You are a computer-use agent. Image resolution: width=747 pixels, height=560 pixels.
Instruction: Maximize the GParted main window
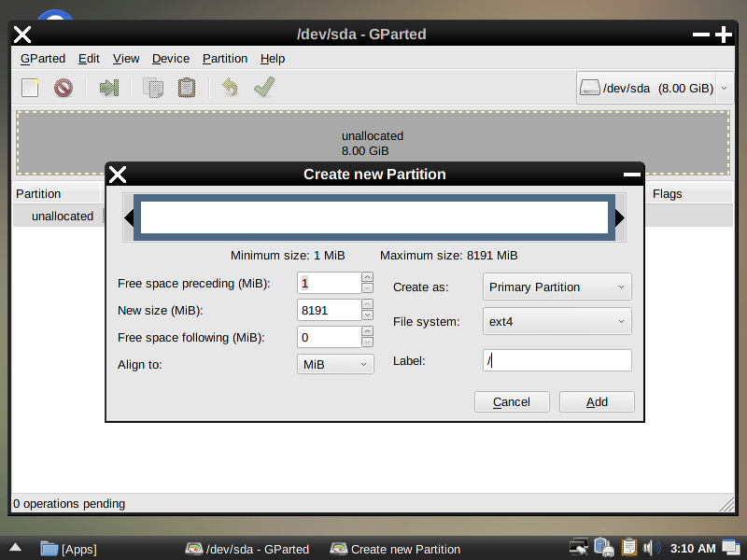724,35
